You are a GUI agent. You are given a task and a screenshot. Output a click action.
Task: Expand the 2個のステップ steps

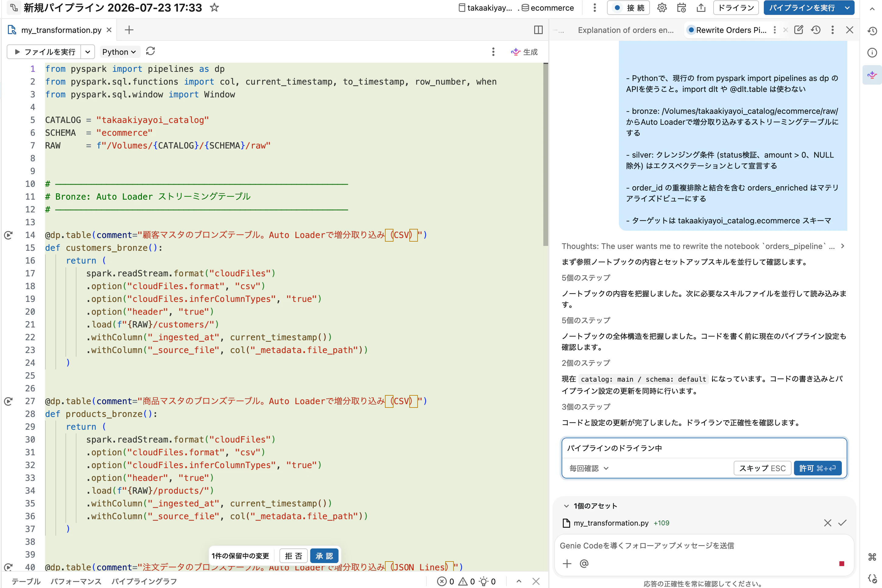pos(586,363)
